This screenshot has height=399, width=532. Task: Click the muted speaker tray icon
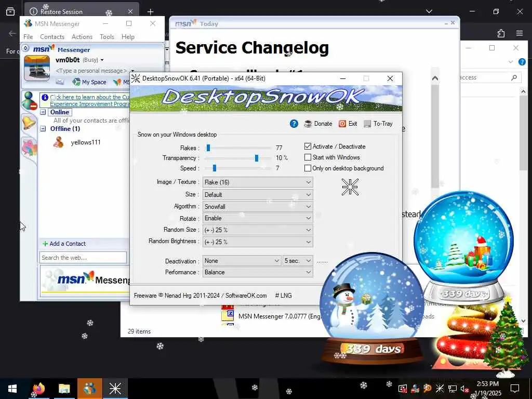[x=464, y=389]
